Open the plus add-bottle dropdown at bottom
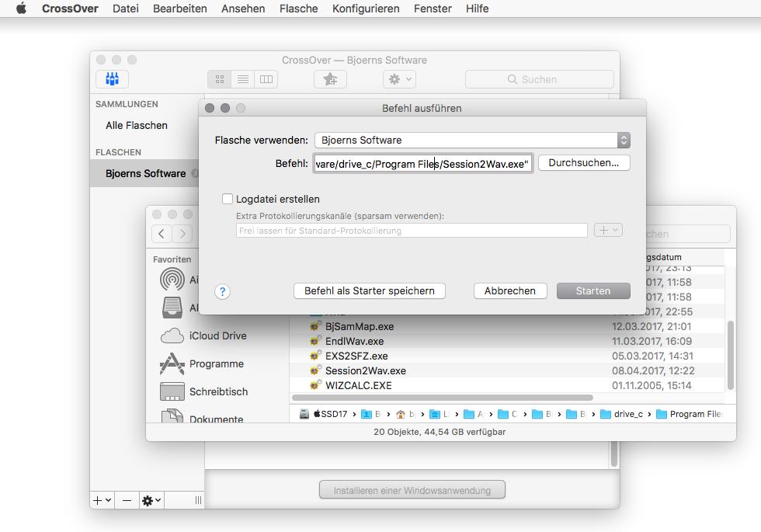 pyautogui.click(x=103, y=500)
